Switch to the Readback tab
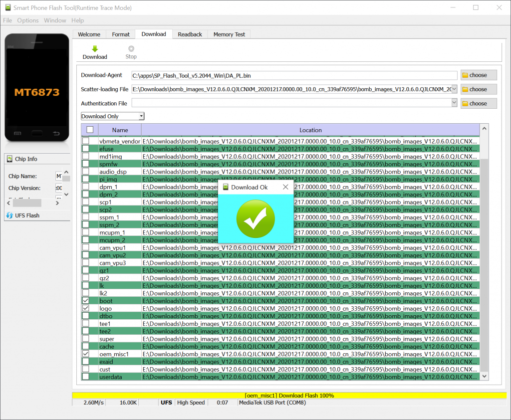Image resolution: width=511 pixels, height=420 pixels. pos(190,34)
